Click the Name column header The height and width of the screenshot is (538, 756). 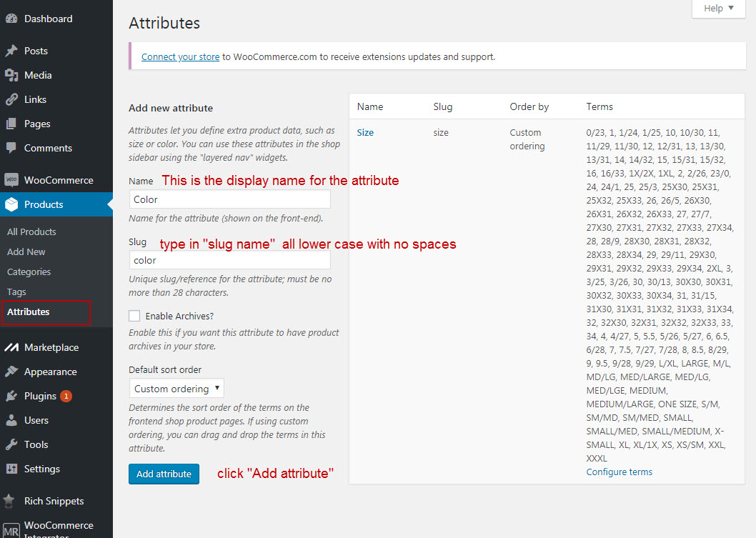[370, 106]
